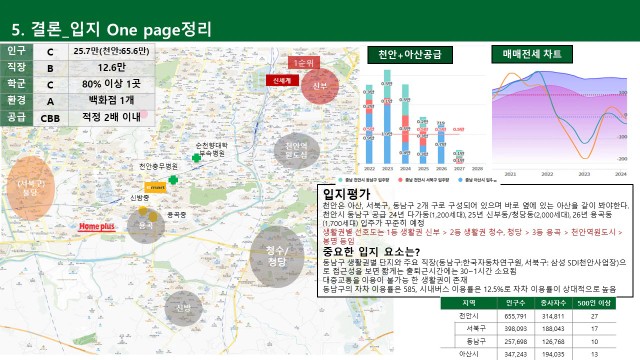Select the gray 신방 circle marker
The image size is (640, 360).
click(x=183, y=309)
